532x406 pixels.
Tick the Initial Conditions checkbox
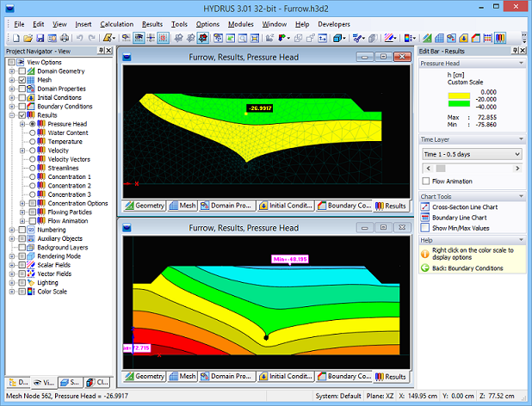click(x=22, y=97)
